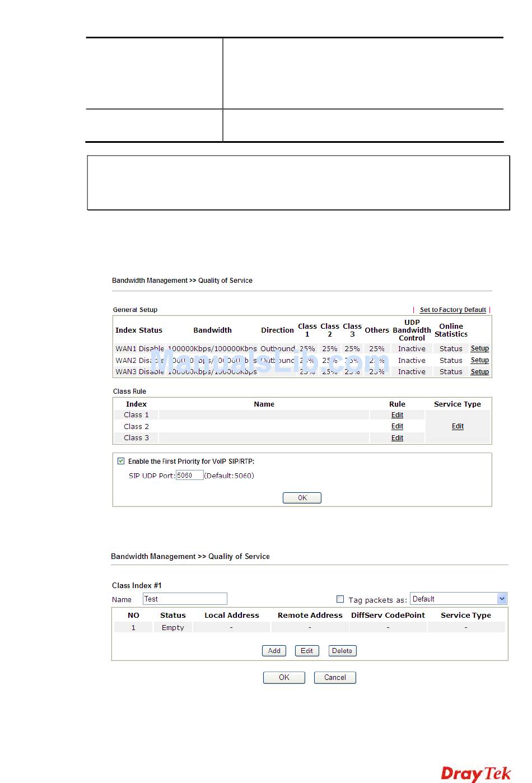View online Status for WAN2
Viewport: 532px width, 783px height.
click(x=451, y=360)
